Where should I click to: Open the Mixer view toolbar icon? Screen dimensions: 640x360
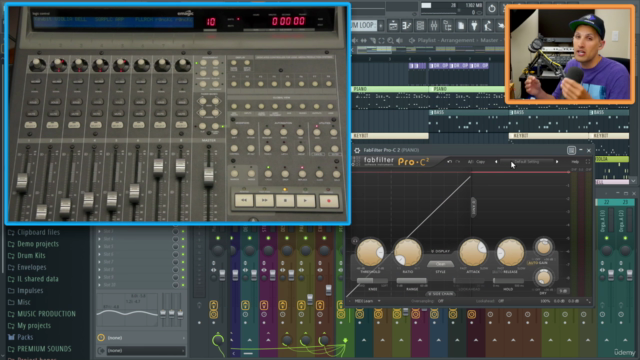pyautogui.click(x=433, y=26)
